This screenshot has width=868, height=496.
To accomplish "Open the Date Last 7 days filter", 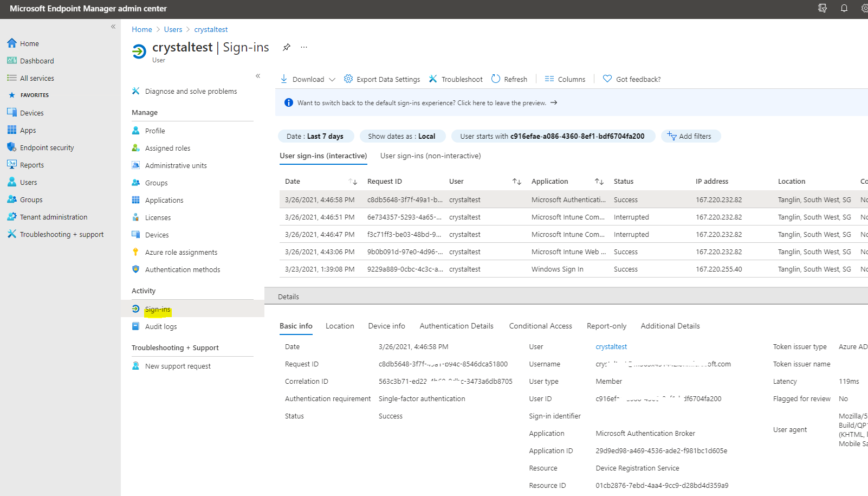I will coord(316,136).
